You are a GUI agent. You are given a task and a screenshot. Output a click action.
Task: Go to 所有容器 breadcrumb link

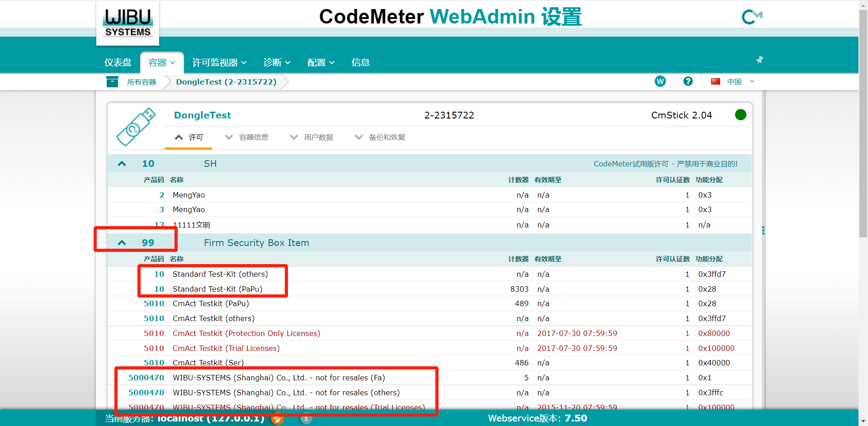click(142, 82)
